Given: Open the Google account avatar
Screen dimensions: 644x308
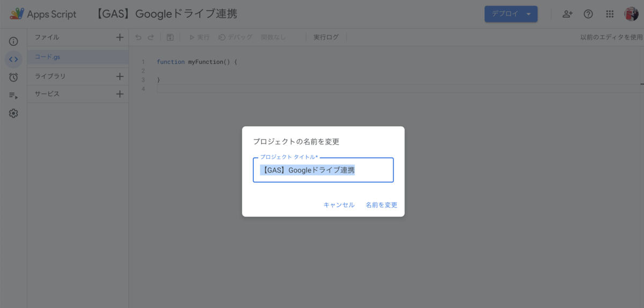Looking at the screenshot, I should pyautogui.click(x=631, y=14).
